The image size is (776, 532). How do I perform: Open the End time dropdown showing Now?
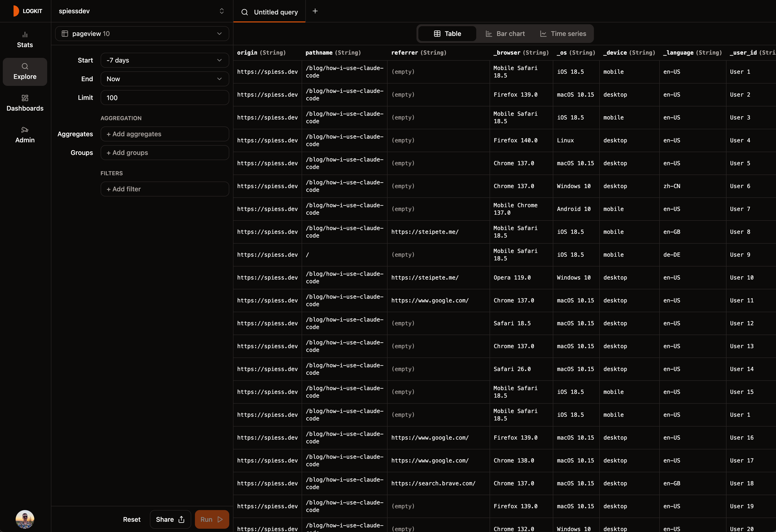tap(164, 79)
